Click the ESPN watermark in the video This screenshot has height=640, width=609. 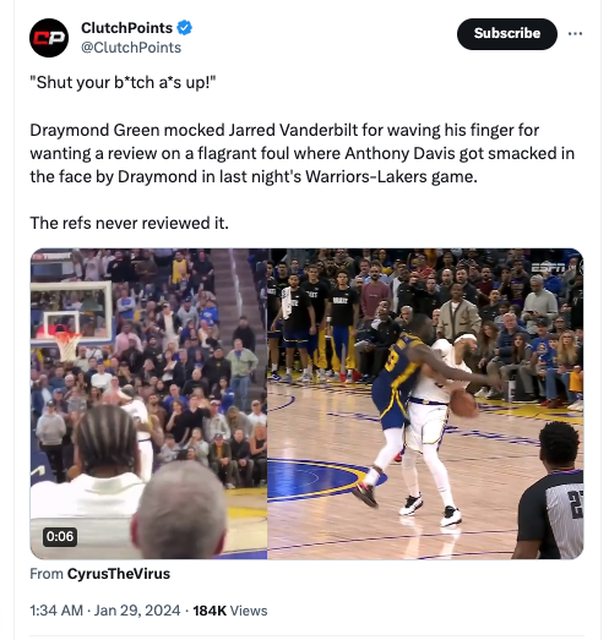548,267
